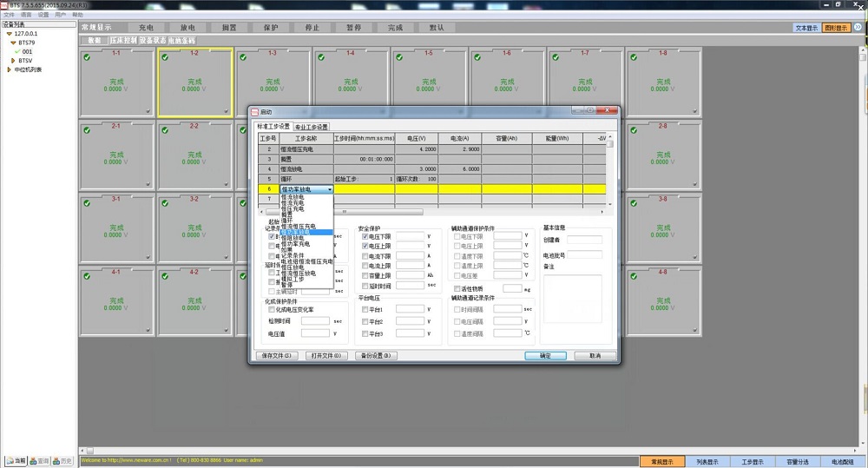Switch to the 专业工步设置 tab

click(312, 127)
